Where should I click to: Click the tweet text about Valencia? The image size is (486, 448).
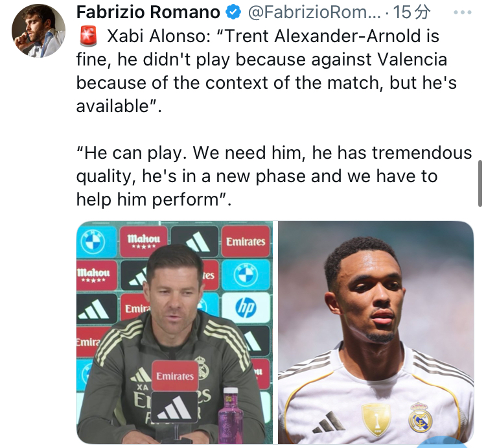click(x=266, y=71)
